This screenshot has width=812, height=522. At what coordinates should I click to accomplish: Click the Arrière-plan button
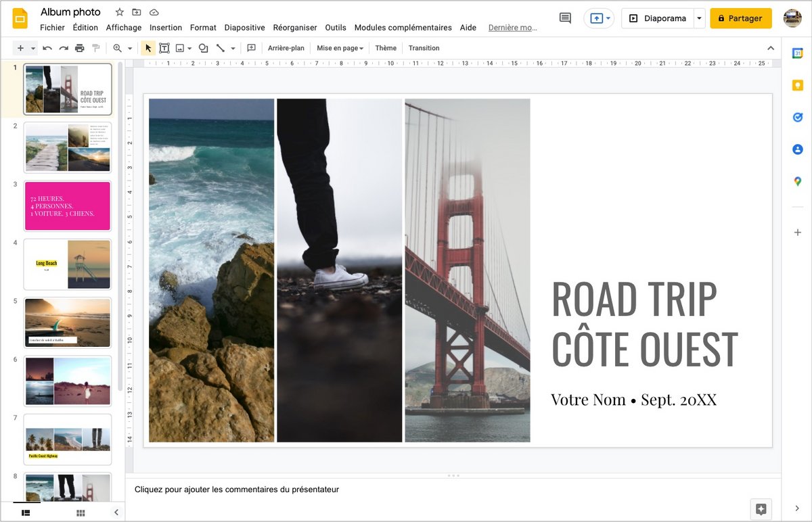[x=286, y=48]
